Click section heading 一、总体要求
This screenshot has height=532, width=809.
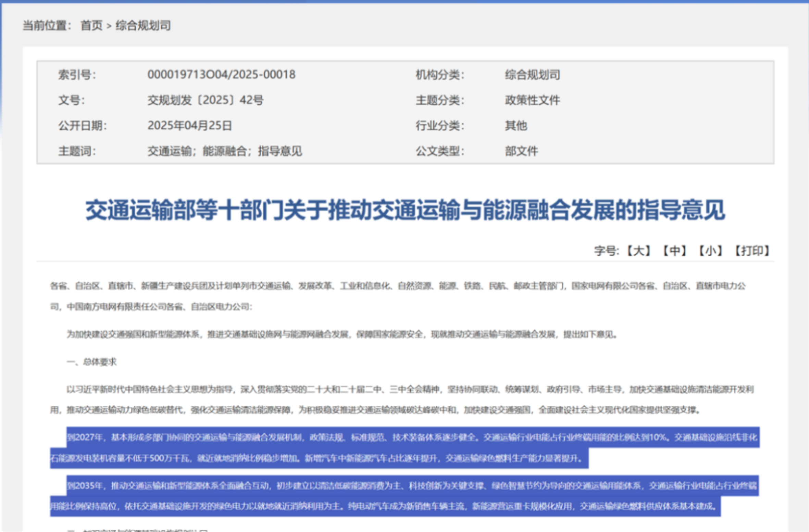pos(91,362)
